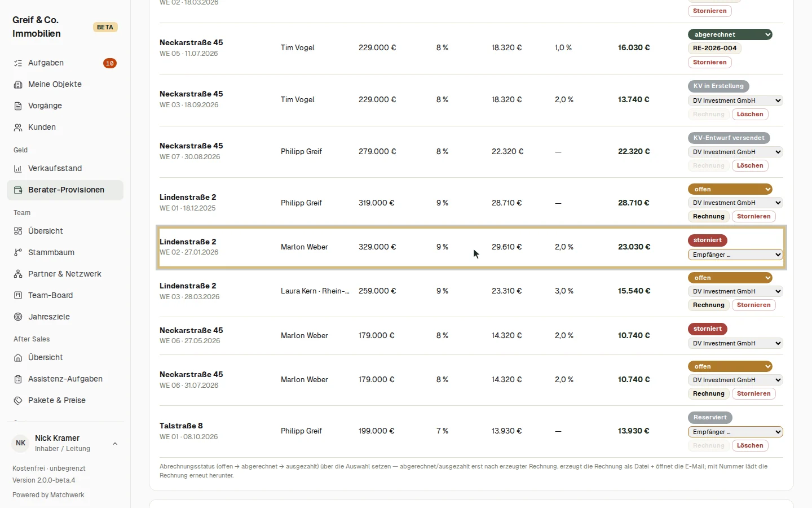Click the Verkaufsstand chart icon
The width and height of the screenshot is (812, 508).
coord(18,169)
